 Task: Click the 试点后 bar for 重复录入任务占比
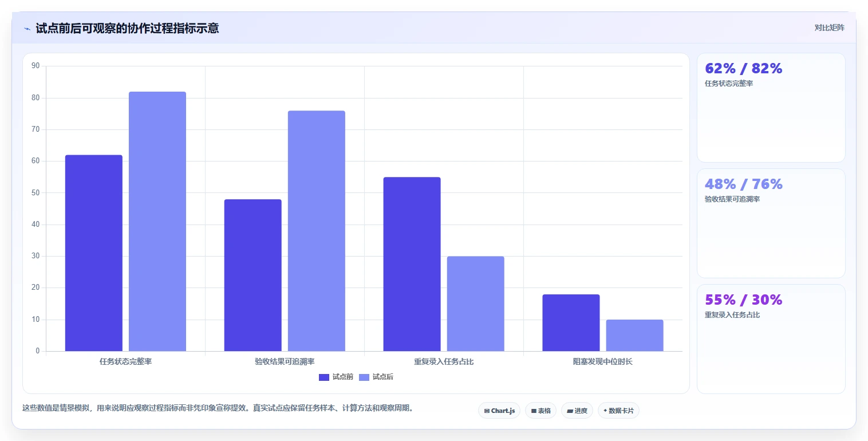(476, 304)
